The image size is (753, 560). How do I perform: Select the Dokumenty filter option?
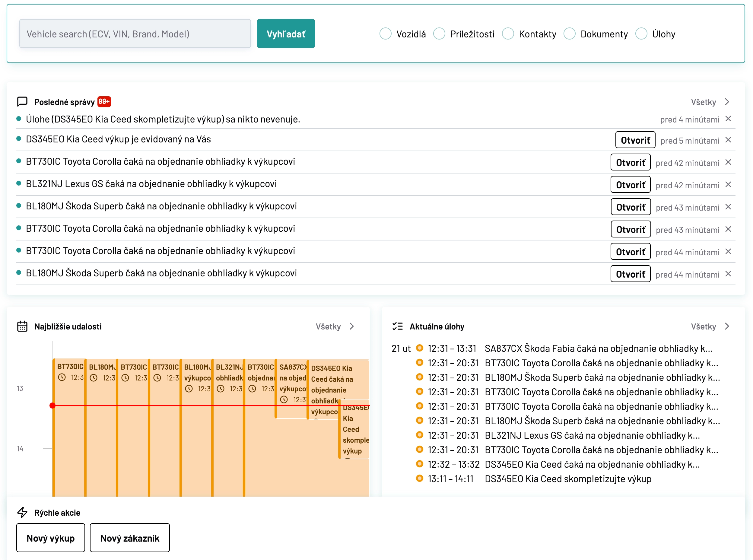coord(570,33)
